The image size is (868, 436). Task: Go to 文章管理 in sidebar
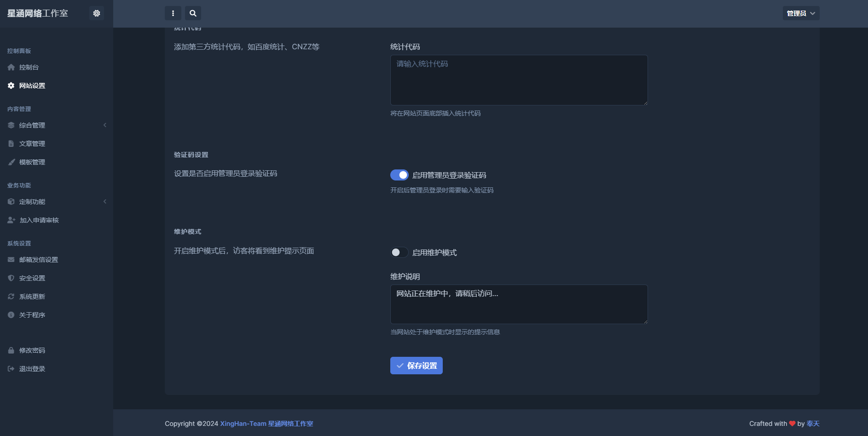32,144
